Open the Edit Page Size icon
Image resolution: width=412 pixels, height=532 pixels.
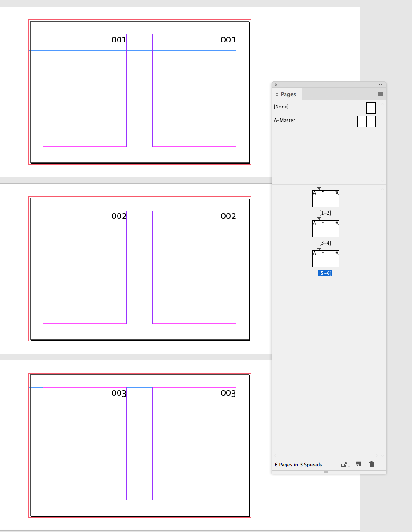click(x=344, y=465)
